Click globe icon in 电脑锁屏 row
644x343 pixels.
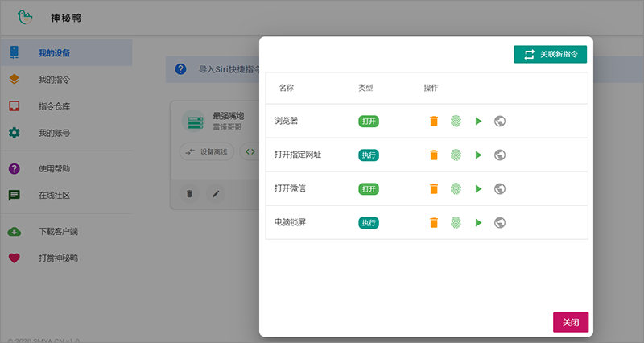coord(500,223)
